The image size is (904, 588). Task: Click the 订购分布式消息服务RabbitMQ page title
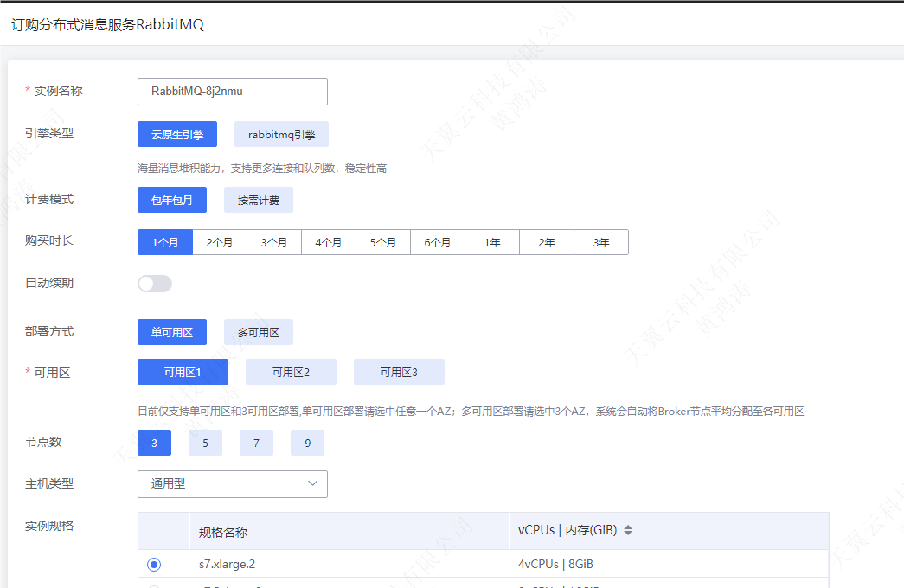click(x=107, y=25)
